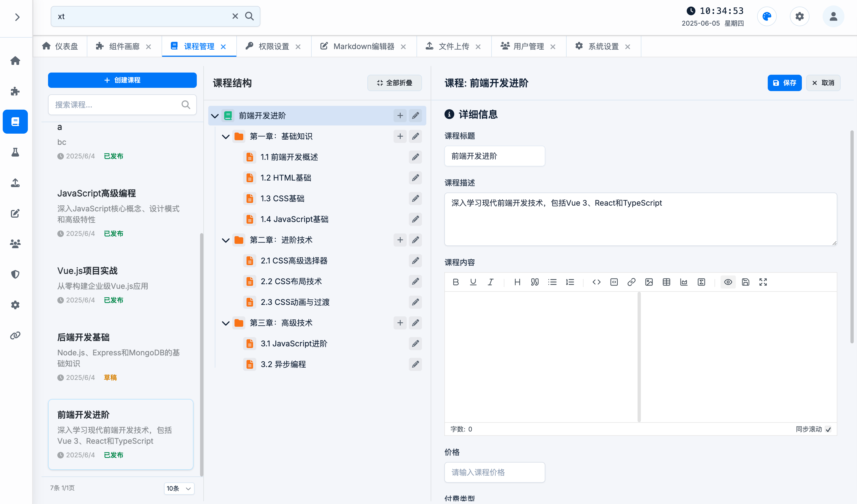The width and height of the screenshot is (857, 504).
Task: Open the flask icon in sidebar
Action: coord(15,152)
